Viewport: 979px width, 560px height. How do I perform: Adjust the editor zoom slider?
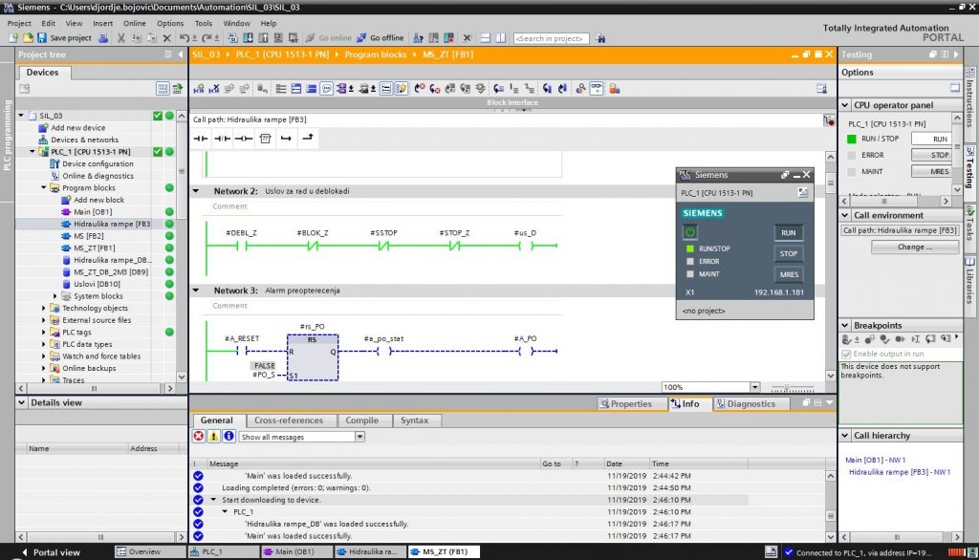[786, 386]
